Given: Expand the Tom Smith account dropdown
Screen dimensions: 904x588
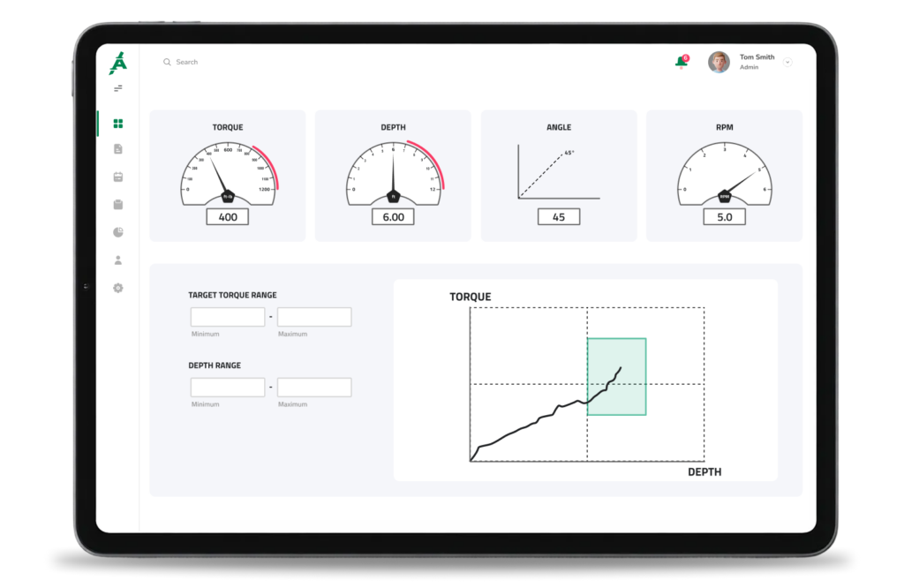Looking at the screenshot, I should (787, 62).
